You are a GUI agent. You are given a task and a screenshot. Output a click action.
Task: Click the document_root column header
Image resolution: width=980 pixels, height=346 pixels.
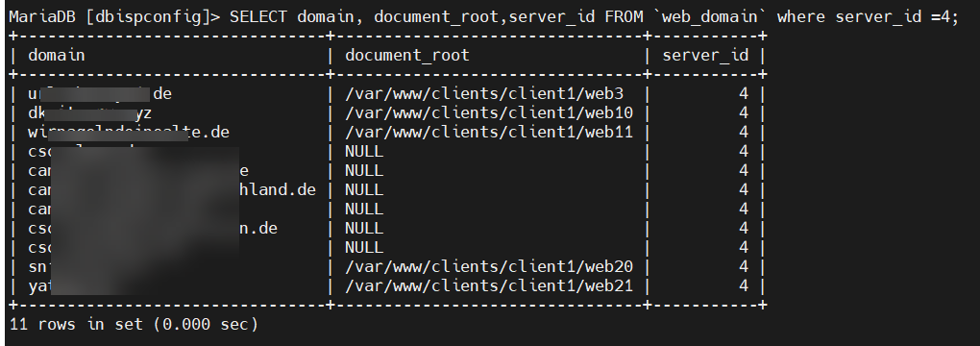pyautogui.click(x=406, y=56)
